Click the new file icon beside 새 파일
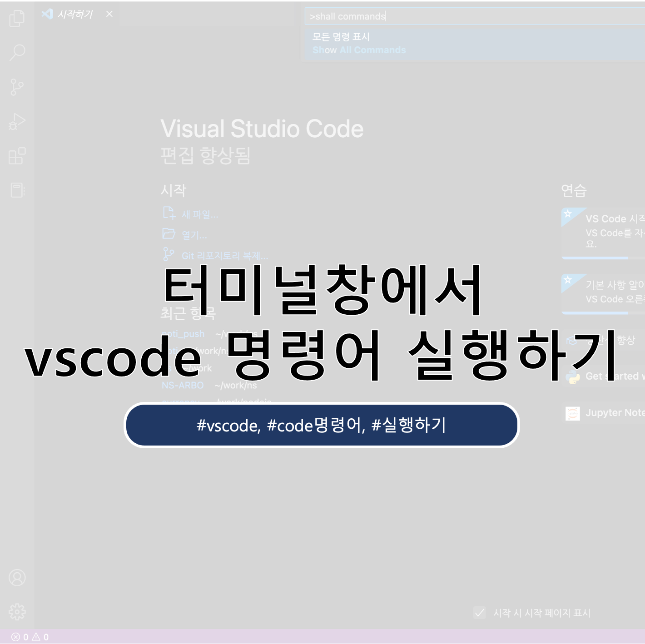The height and width of the screenshot is (644, 645). 169,213
